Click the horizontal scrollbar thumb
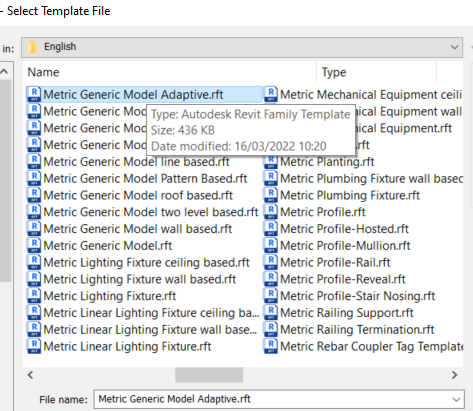 (209, 375)
